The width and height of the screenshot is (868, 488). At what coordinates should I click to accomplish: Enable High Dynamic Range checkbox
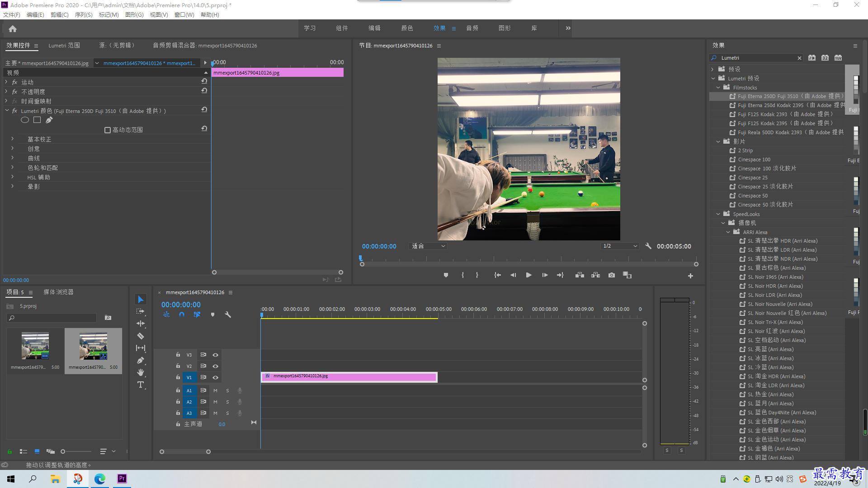pos(108,130)
